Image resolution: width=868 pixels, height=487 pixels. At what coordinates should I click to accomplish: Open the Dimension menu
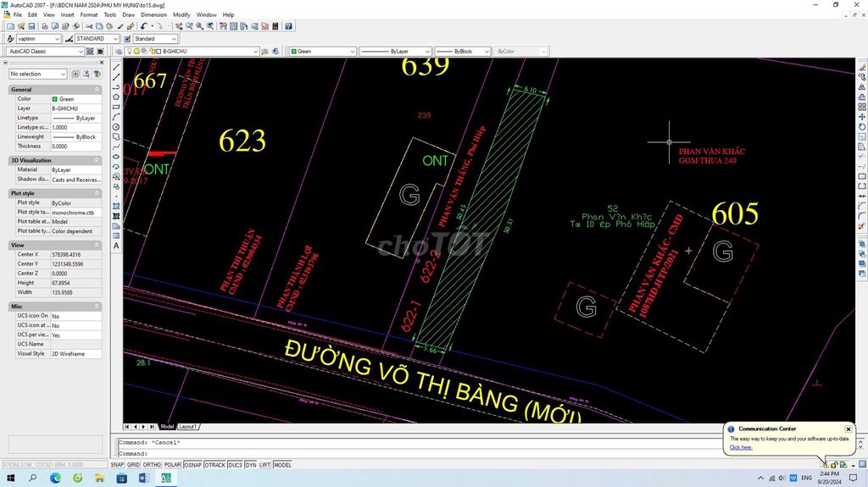pos(153,15)
